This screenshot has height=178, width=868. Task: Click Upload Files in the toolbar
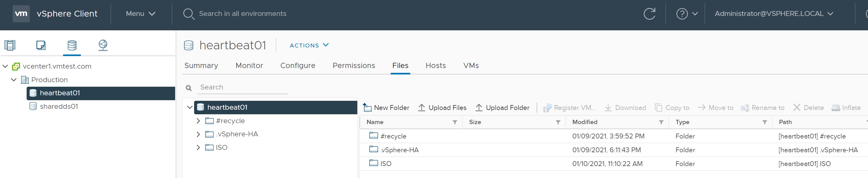[442, 108]
